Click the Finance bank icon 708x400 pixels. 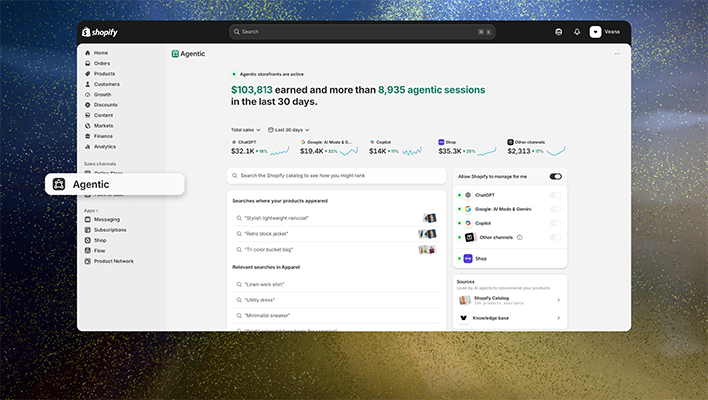point(88,136)
